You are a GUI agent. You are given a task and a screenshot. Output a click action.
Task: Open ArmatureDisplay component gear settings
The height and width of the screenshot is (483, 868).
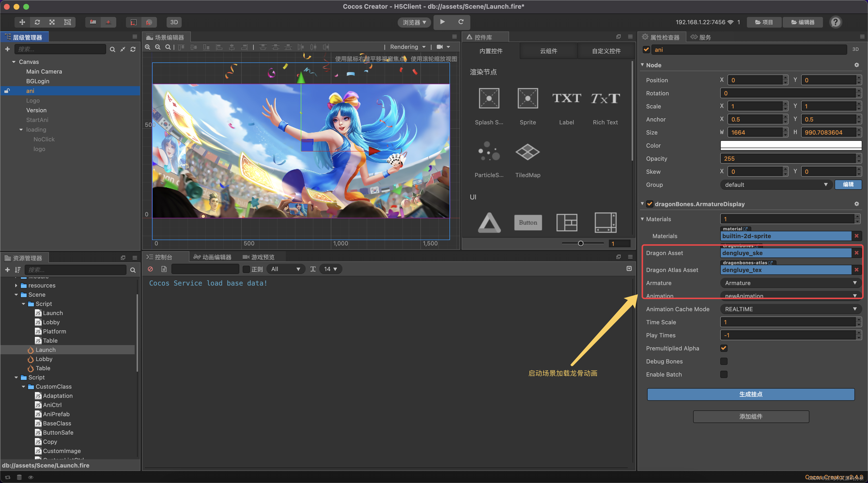tap(857, 204)
